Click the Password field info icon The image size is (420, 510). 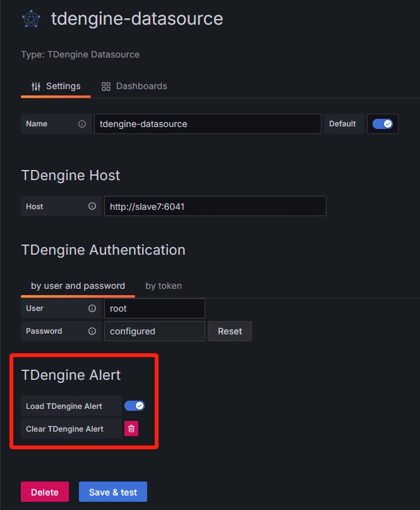[x=92, y=331]
